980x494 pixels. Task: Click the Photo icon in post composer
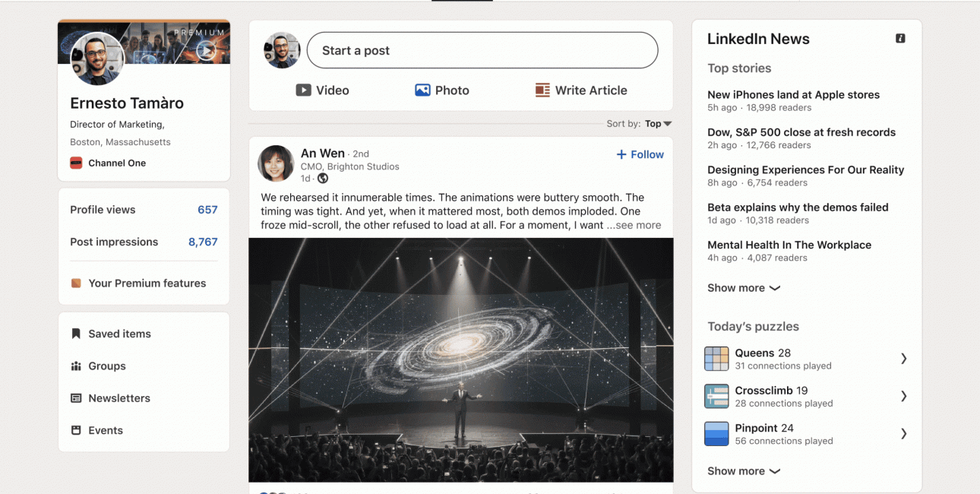422,90
